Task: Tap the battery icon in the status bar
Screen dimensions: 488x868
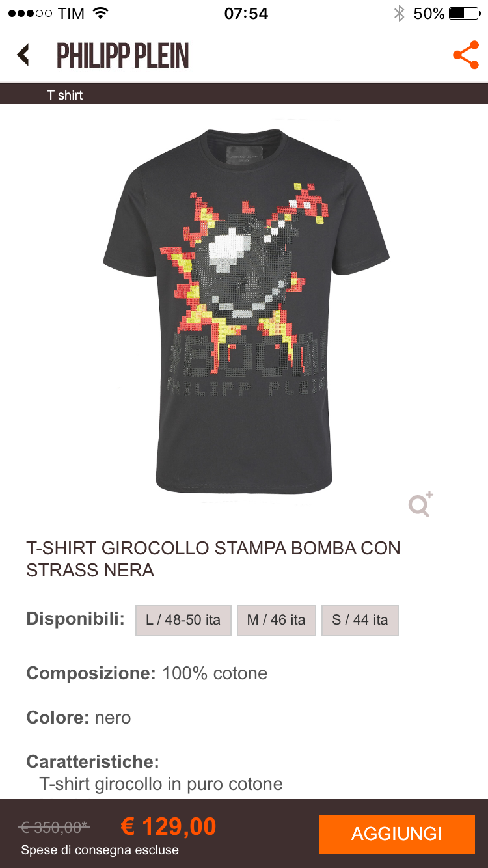Action: tap(465, 13)
